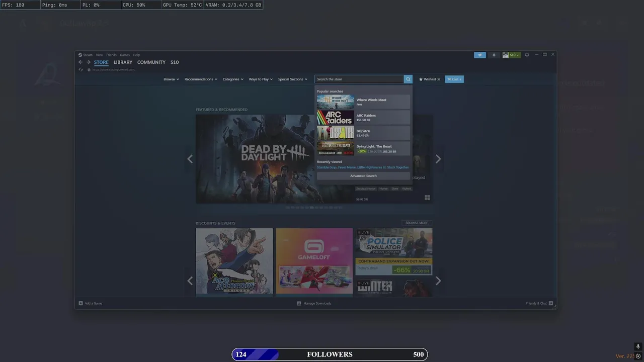
Task: Click the followers goal progress bar
Action: click(x=330, y=354)
